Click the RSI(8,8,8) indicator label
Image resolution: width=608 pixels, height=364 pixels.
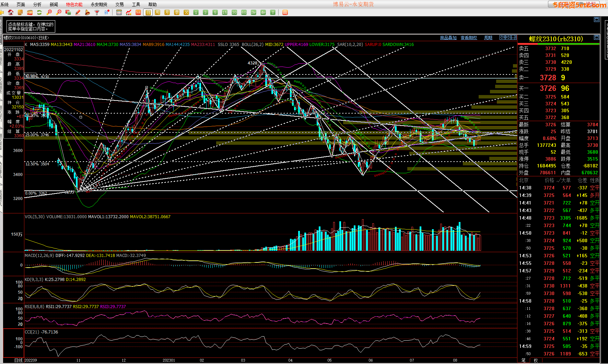tap(35, 307)
